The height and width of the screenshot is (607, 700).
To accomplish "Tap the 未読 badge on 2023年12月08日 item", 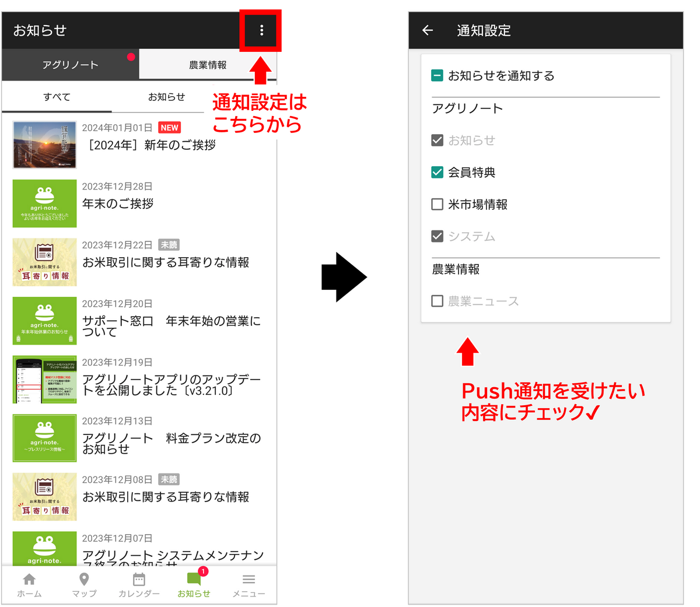I will click(169, 479).
